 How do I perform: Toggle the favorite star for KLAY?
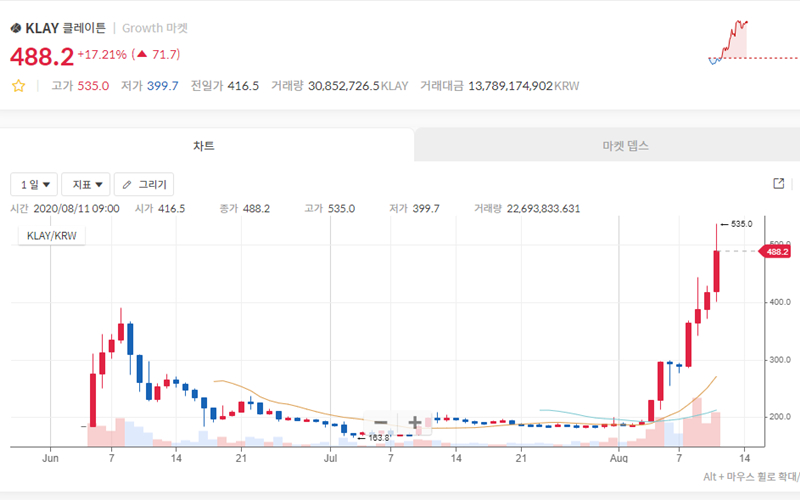(x=18, y=86)
